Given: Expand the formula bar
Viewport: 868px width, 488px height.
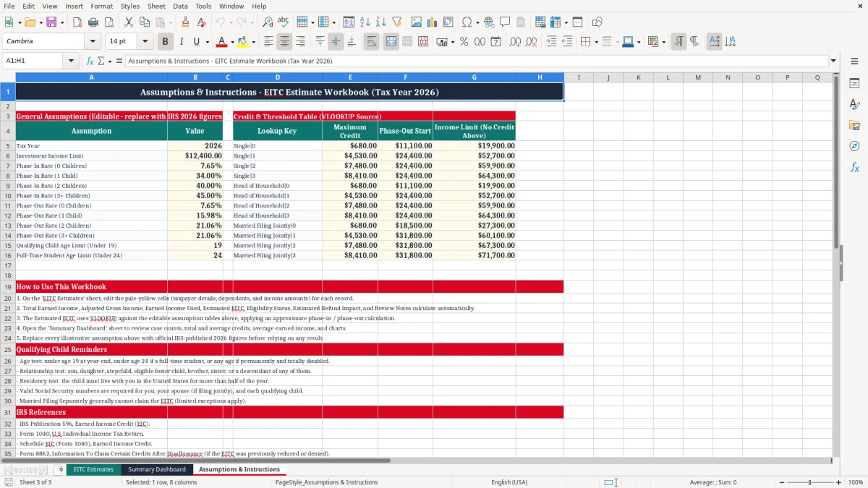Looking at the screenshot, I should [x=833, y=61].
